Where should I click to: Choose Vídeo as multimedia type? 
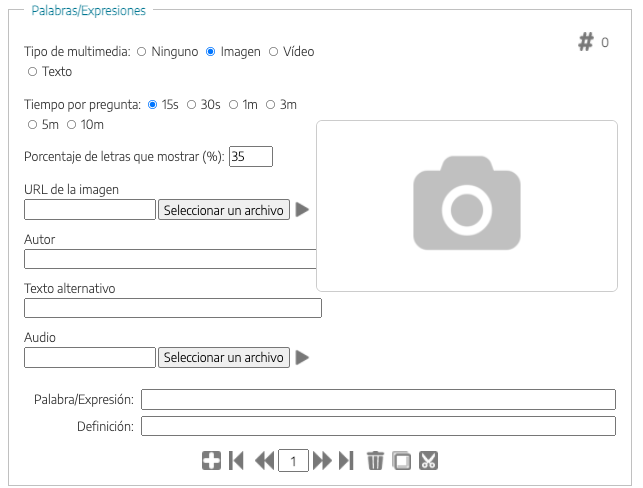pos(273,51)
